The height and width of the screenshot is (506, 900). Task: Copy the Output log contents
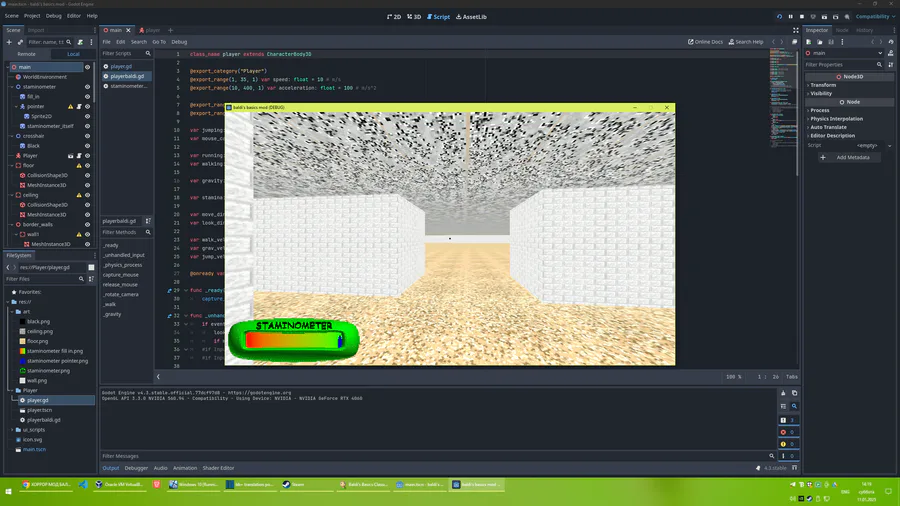point(794,393)
